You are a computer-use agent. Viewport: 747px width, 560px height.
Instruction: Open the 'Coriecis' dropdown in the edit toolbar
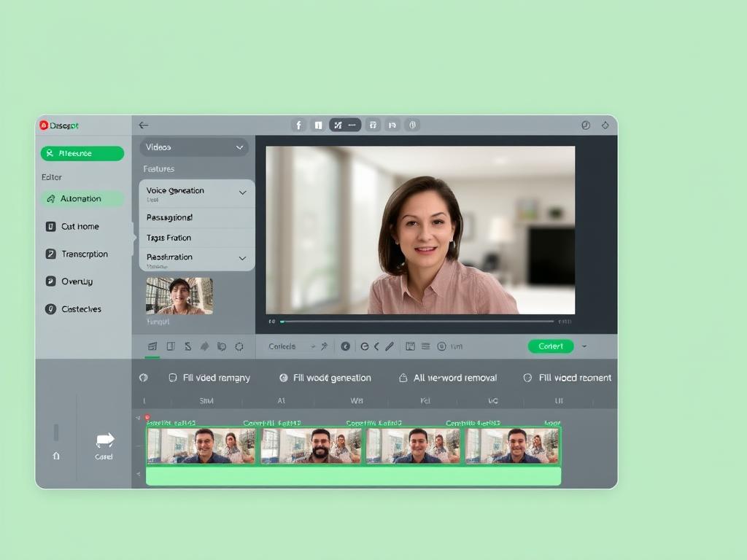[x=292, y=346]
